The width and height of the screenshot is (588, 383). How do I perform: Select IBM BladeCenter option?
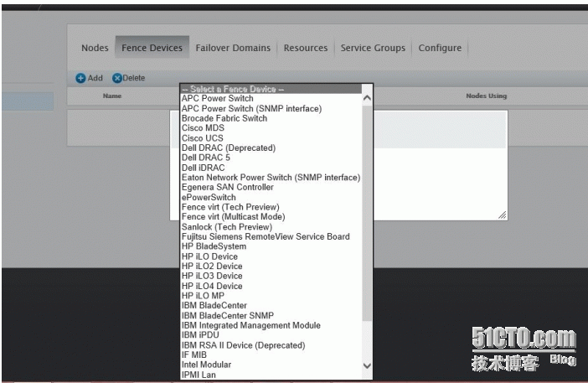click(271, 306)
